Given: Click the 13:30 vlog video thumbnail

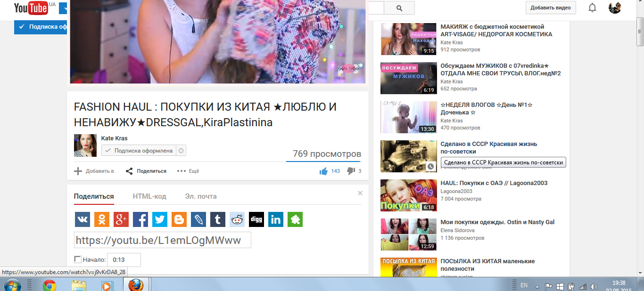Looking at the screenshot, I should coord(409,117).
